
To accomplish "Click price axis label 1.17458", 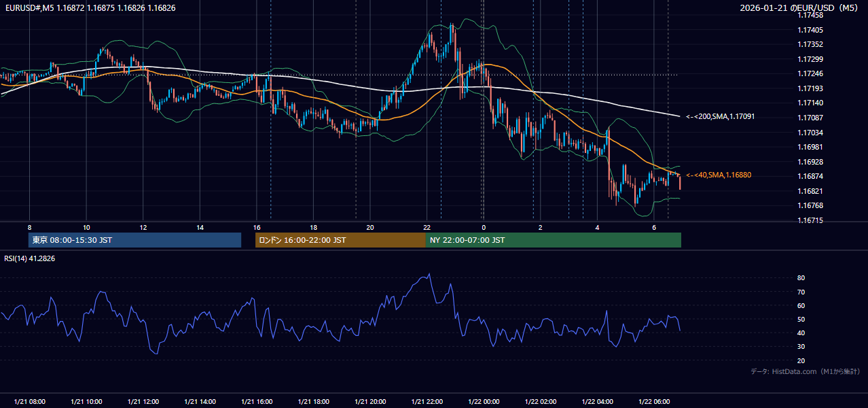I will coord(810,15).
